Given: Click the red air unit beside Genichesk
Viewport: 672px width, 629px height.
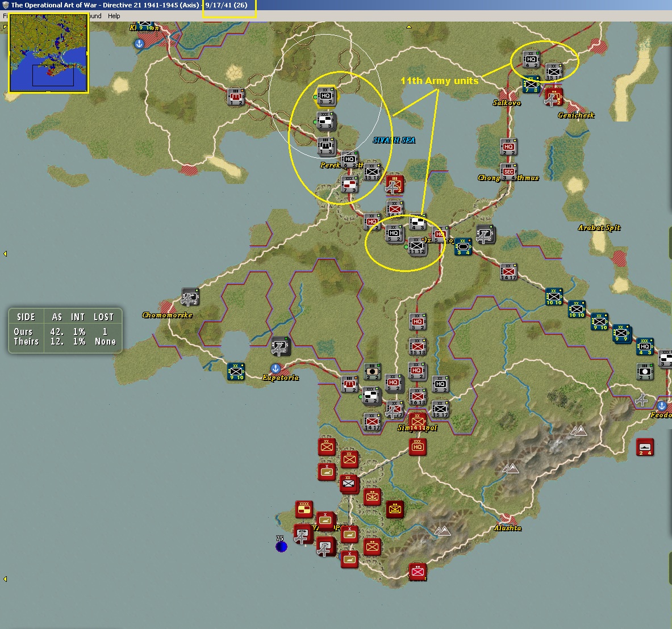Looking at the screenshot, I should [553, 97].
